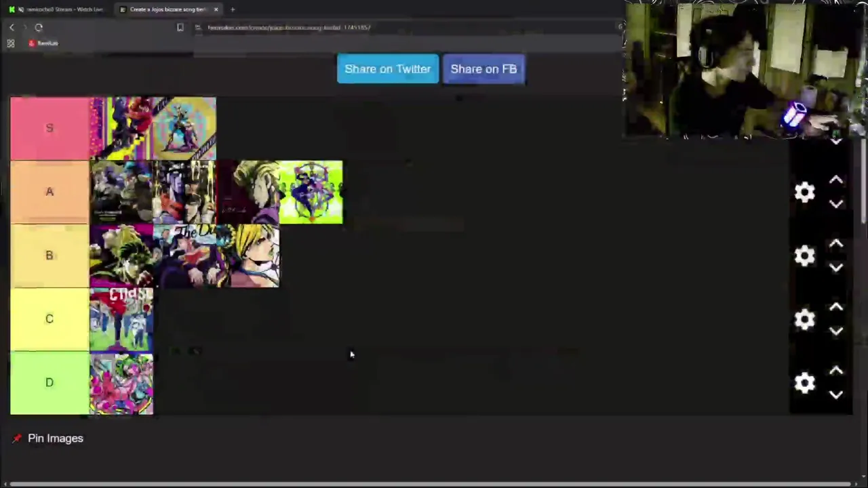
Task: Open settings gear for tier D row
Action: tap(804, 384)
